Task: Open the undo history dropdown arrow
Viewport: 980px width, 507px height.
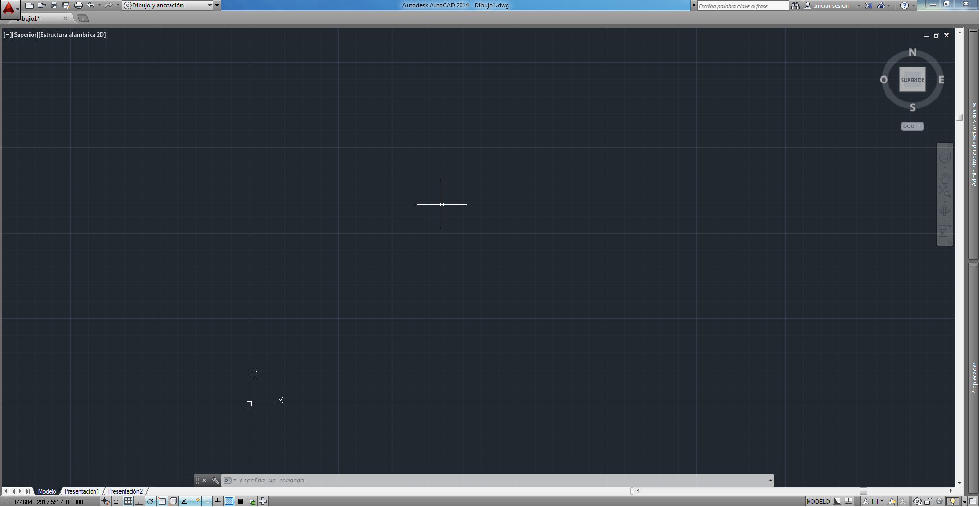Action: coord(99,5)
